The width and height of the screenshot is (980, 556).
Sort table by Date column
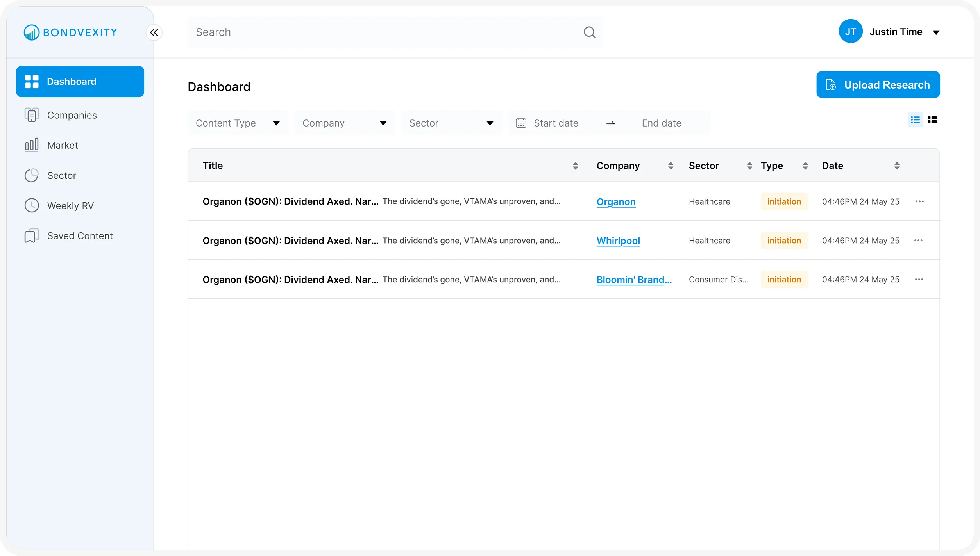[897, 166]
